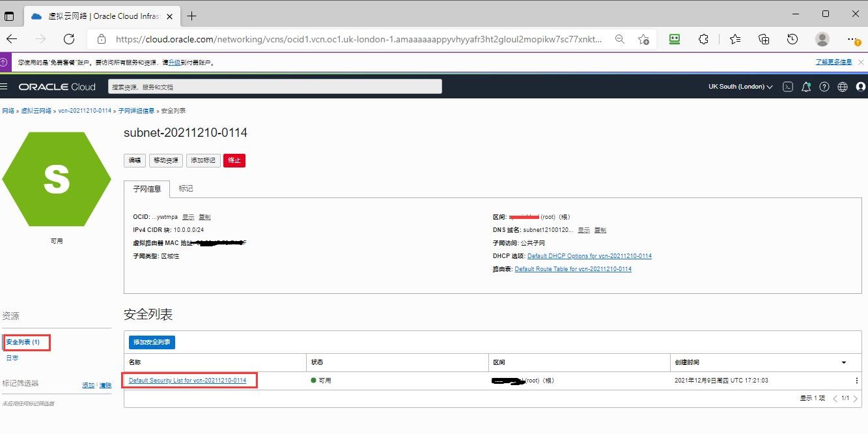Open the language globe icon
The width and height of the screenshot is (868, 434).
843,87
